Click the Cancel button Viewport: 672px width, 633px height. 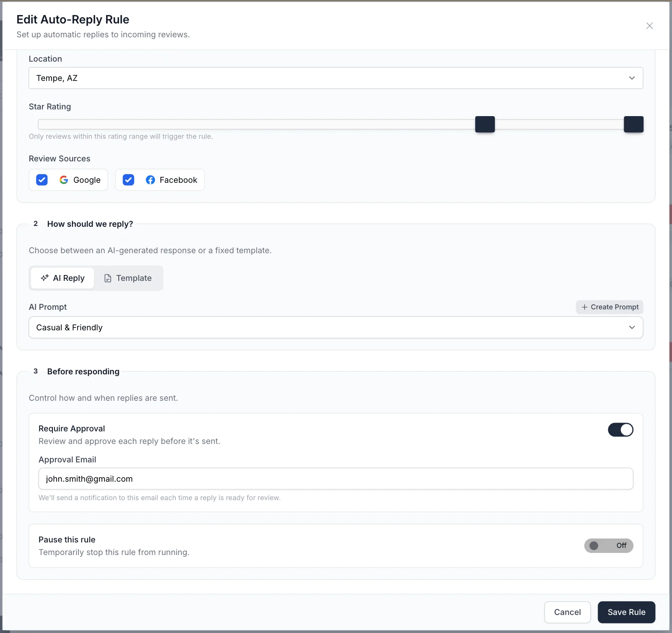coord(567,612)
